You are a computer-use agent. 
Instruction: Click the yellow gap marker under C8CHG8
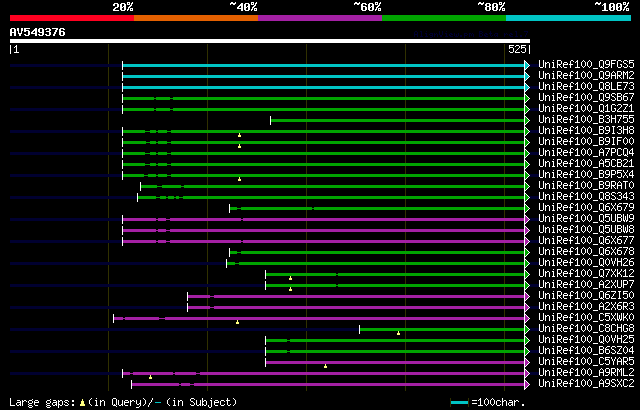tap(398, 333)
